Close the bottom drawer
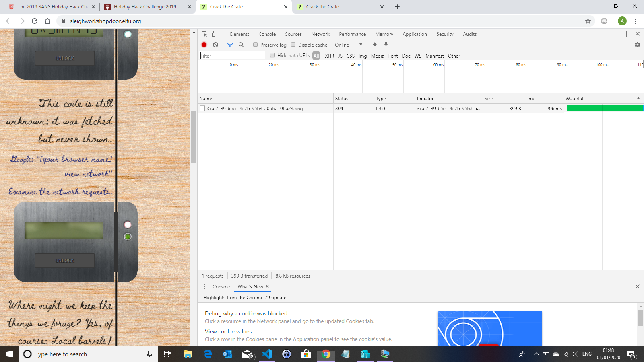 [x=638, y=286]
